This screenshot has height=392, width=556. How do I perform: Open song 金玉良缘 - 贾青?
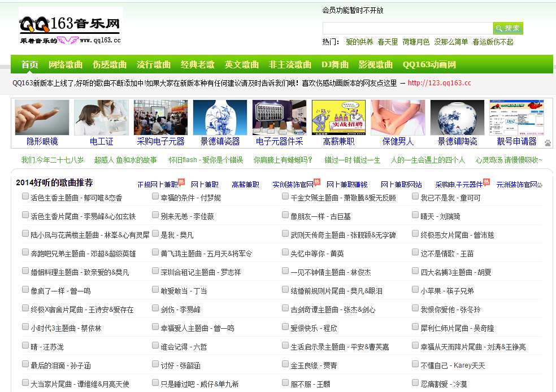[314, 365]
